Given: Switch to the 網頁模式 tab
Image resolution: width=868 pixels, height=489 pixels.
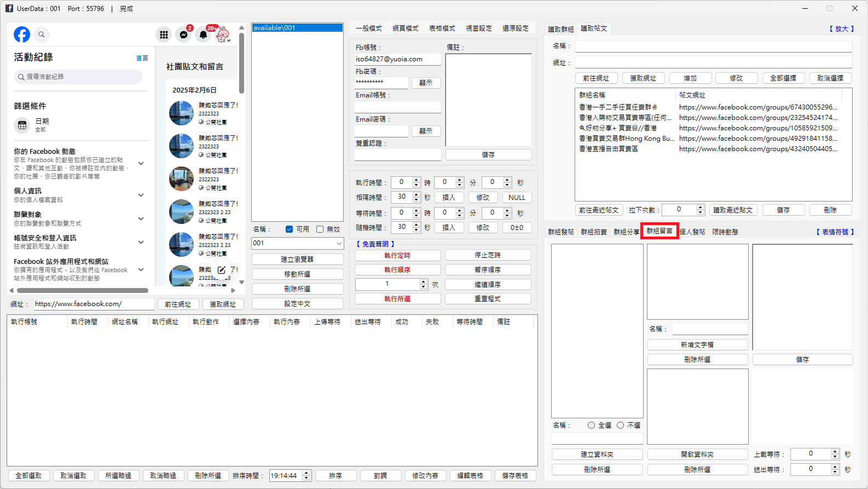Looking at the screenshot, I should click(x=406, y=28).
